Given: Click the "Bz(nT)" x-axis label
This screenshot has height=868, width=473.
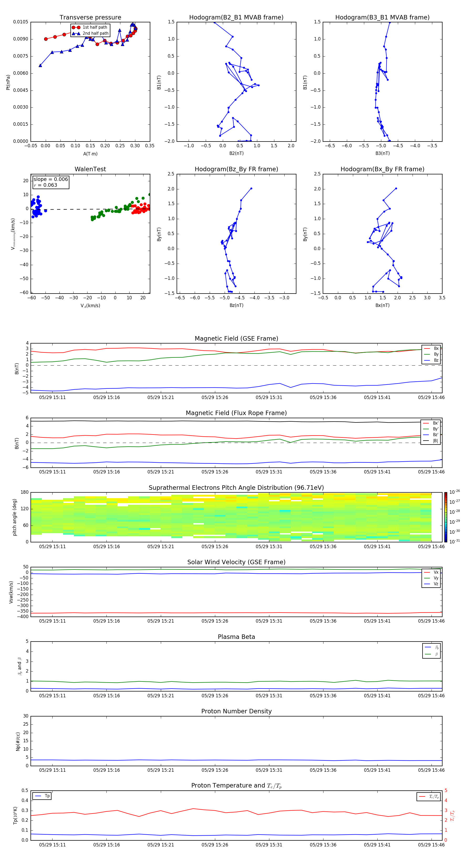Looking at the screenshot, I should [236, 305].
